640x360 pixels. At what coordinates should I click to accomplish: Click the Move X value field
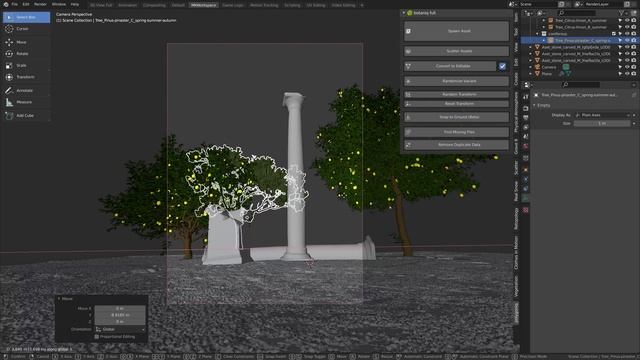[120, 309]
